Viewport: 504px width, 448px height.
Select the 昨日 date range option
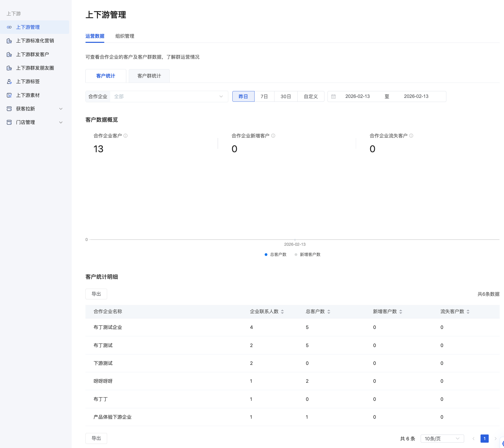(x=243, y=96)
